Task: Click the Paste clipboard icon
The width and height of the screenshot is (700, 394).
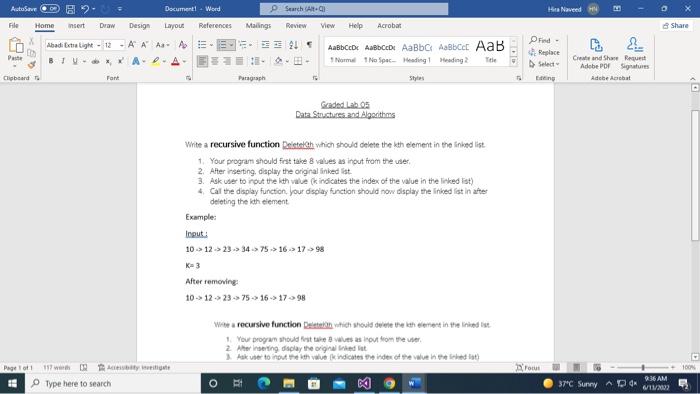Action: click(15, 45)
